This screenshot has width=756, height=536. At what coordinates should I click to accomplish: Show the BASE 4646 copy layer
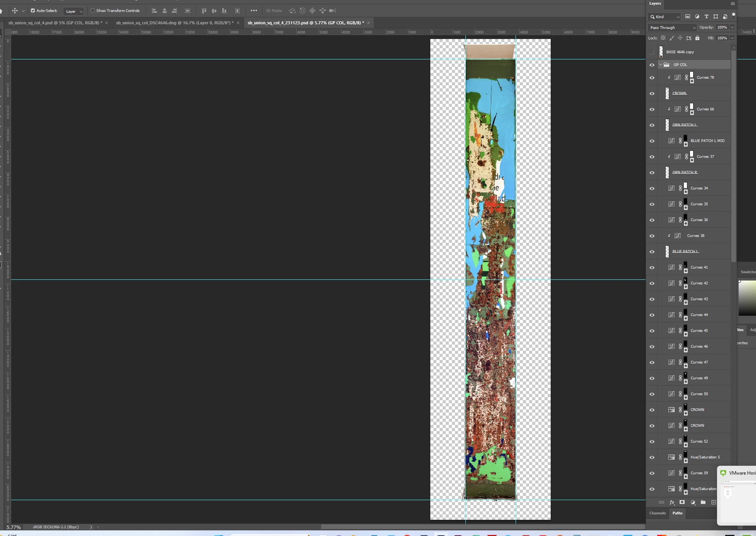tap(652, 52)
